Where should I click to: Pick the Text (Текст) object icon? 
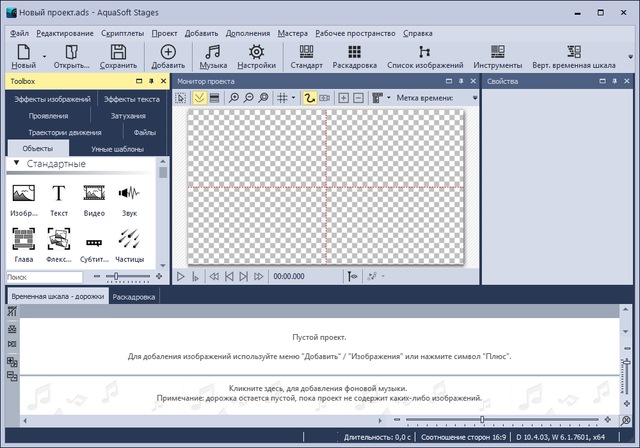tap(59, 193)
